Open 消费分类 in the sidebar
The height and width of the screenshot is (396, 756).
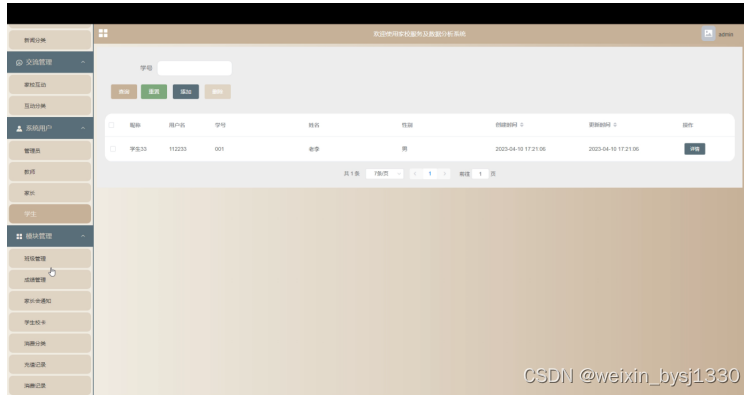pyautogui.click(x=50, y=343)
